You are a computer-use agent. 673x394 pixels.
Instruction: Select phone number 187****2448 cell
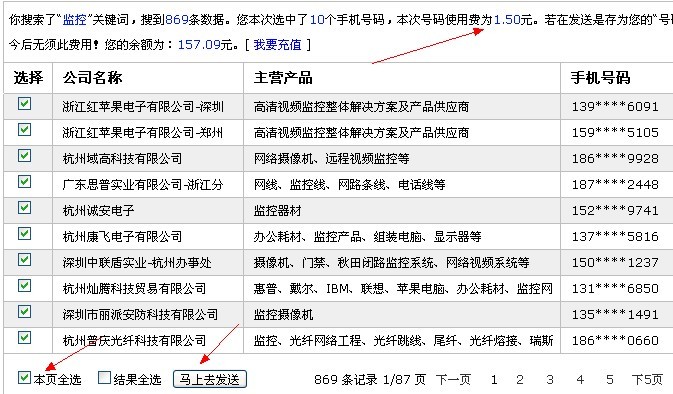pyautogui.click(x=615, y=185)
